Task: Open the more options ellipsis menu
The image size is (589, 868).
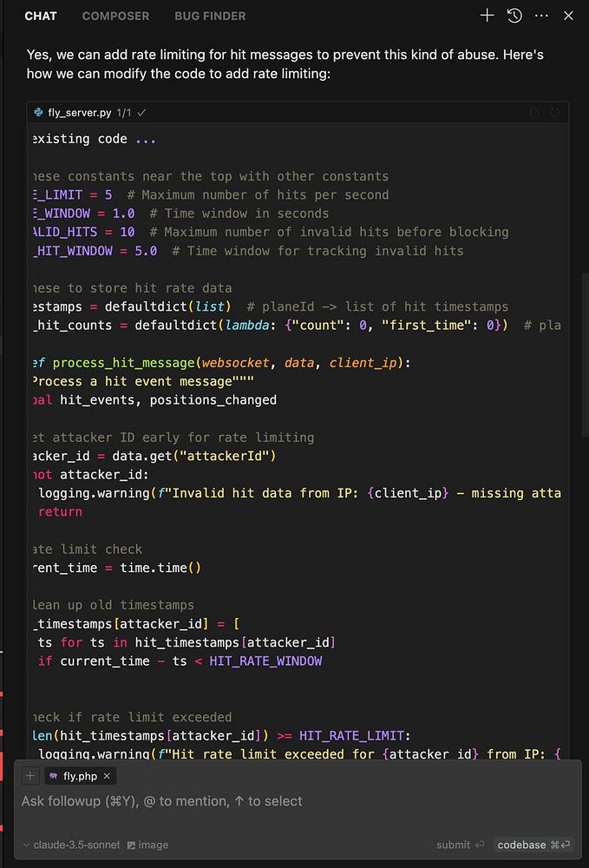Action: point(541,16)
